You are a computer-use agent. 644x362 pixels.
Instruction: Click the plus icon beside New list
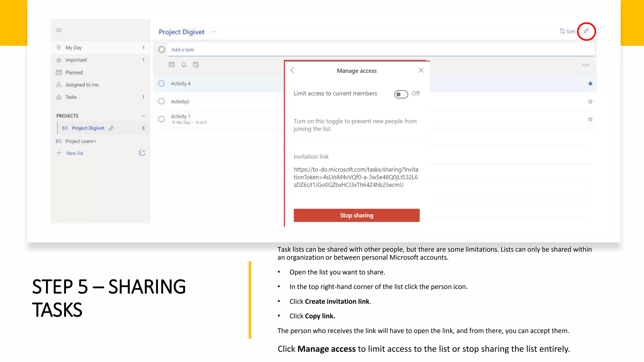(x=59, y=153)
